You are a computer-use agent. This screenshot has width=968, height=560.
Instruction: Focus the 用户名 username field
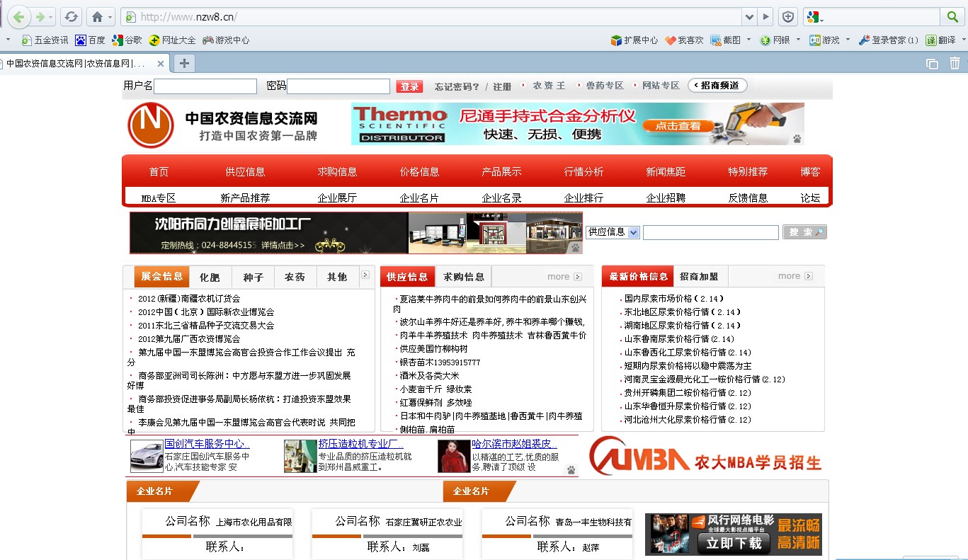pos(205,86)
